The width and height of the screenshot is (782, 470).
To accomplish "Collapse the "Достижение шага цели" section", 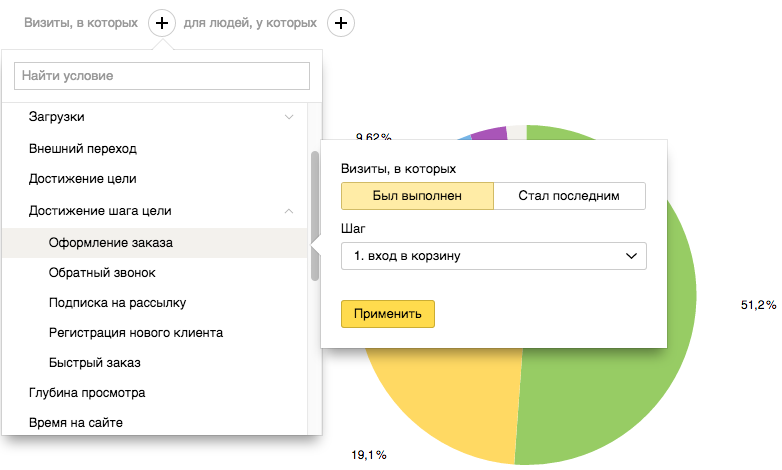I will (x=289, y=211).
